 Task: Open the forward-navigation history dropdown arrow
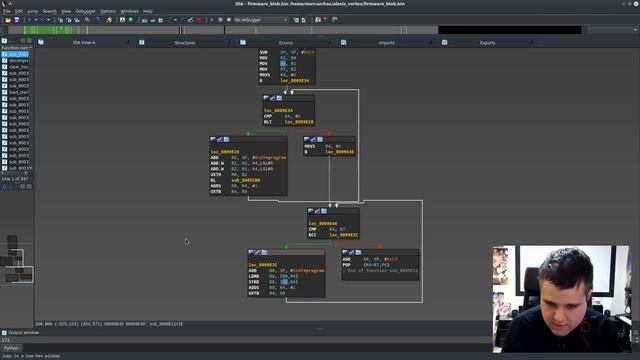point(49,20)
